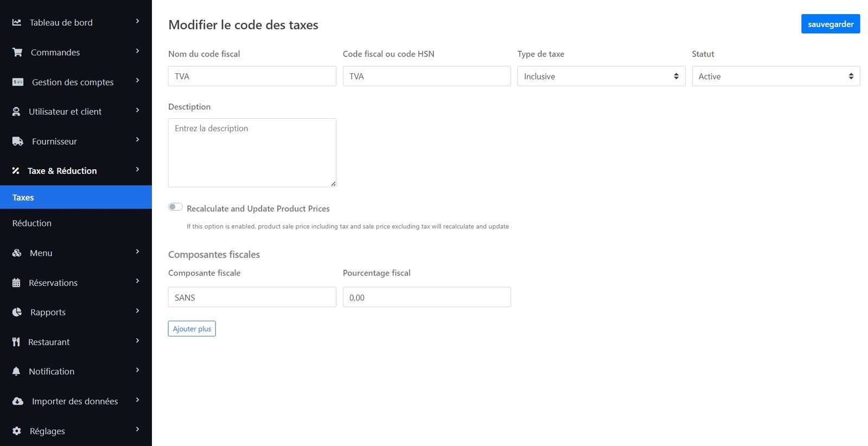Click the Rapports pie chart icon
Screen dimensions: 868x446
pyautogui.click(x=17, y=312)
